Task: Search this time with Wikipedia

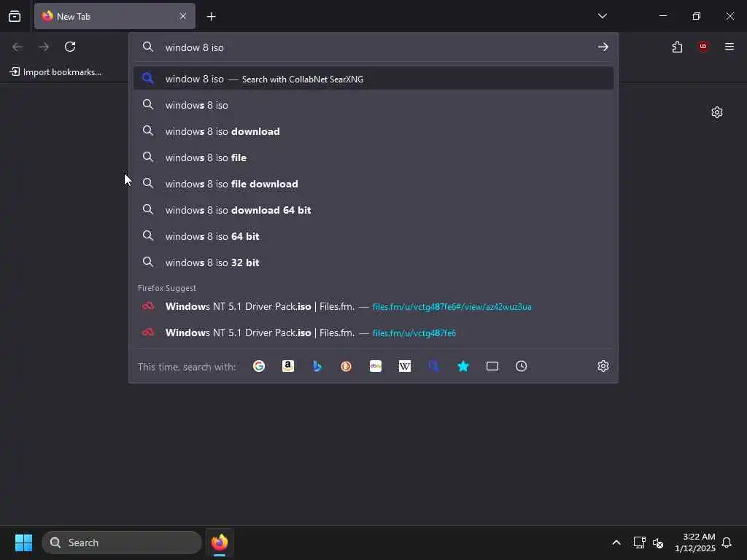Action: (x=404, y=366)
